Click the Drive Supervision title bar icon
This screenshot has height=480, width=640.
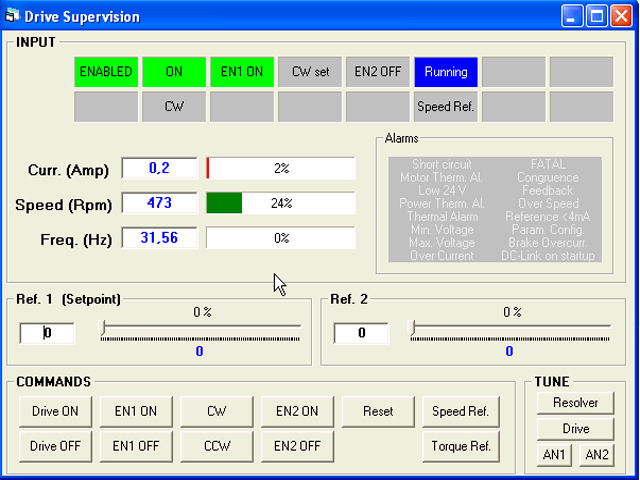pos(13,16)
